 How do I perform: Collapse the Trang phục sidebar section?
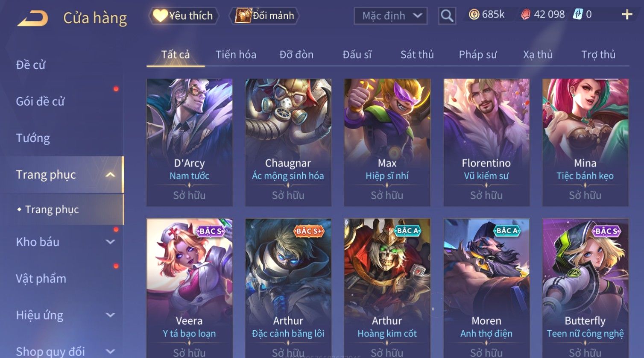110,175
